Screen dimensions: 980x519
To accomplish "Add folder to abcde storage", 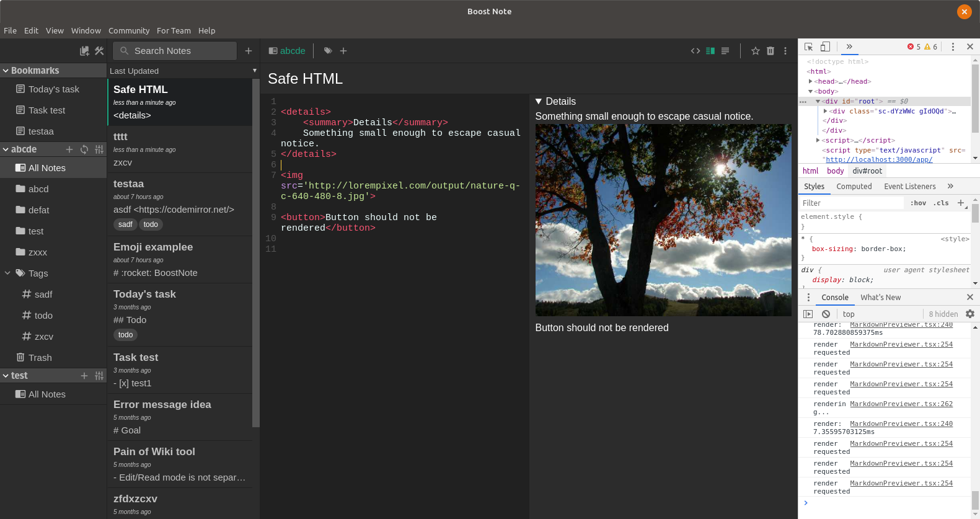I will point(69,149).
